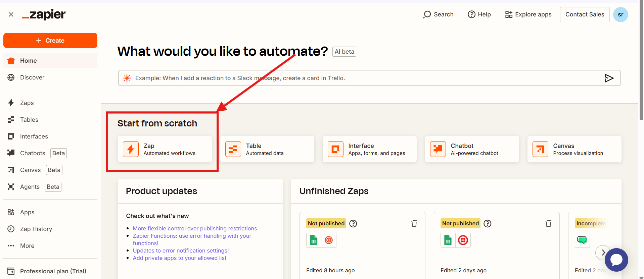Open Zap History in the sidebar

(50, 229)
